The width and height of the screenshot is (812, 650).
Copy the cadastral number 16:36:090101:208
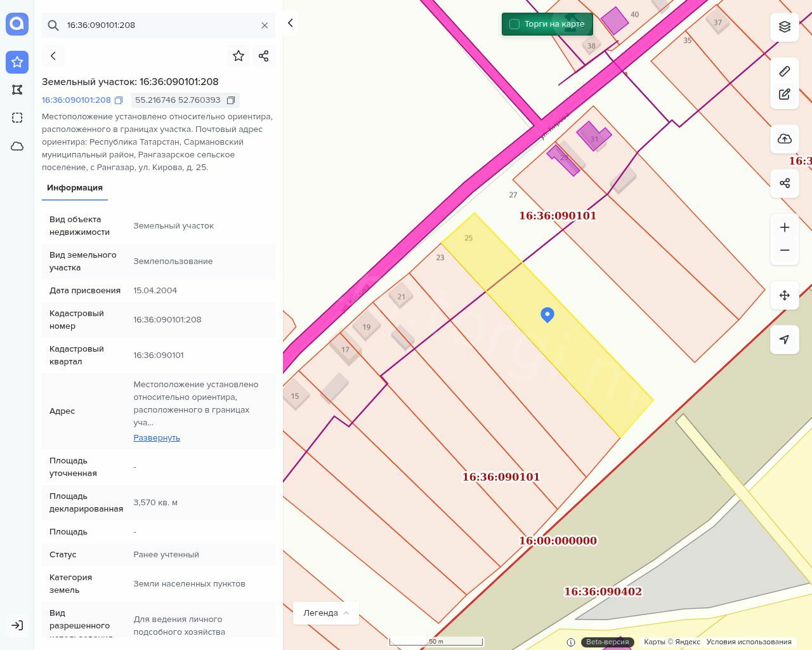pos(119,100)
